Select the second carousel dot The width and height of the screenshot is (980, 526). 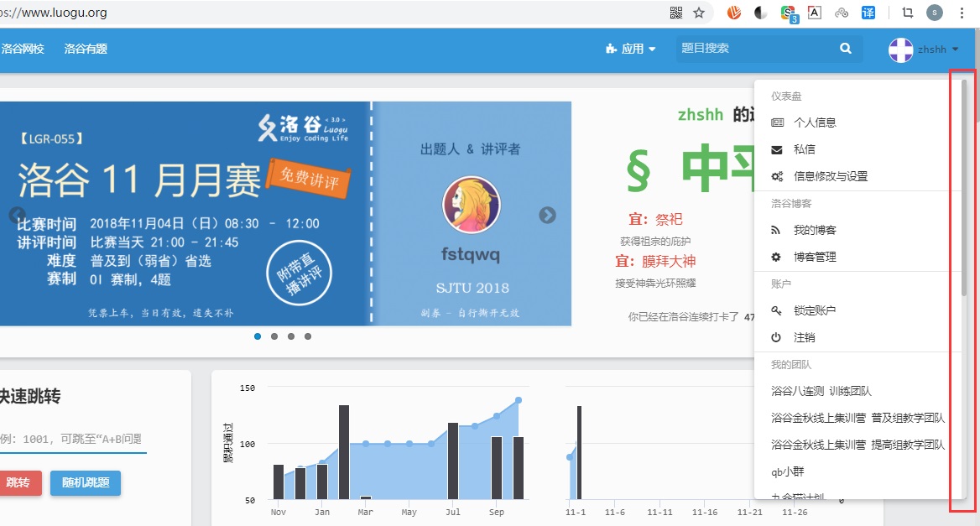pyautogui.click(x=274, y=336)
